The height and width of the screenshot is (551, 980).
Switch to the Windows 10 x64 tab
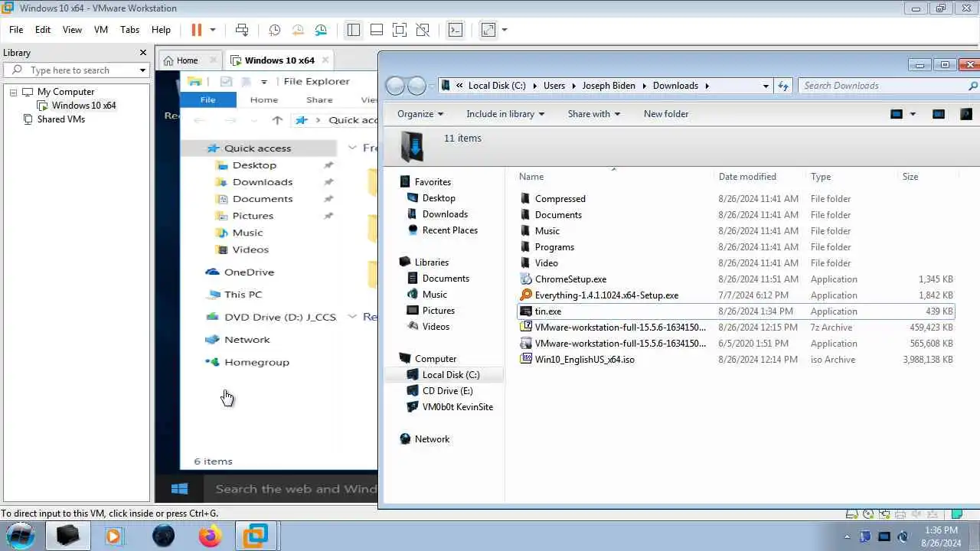(279, 60)
